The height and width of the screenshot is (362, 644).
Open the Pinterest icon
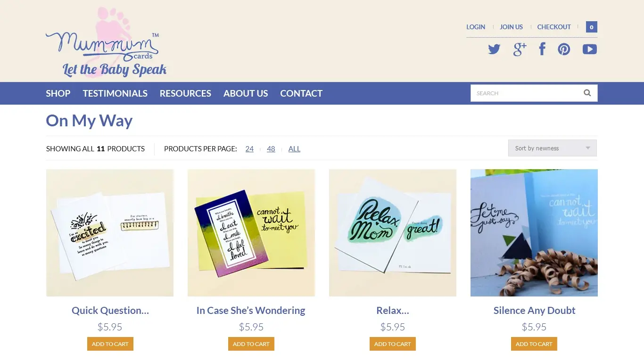coord(564,49)
